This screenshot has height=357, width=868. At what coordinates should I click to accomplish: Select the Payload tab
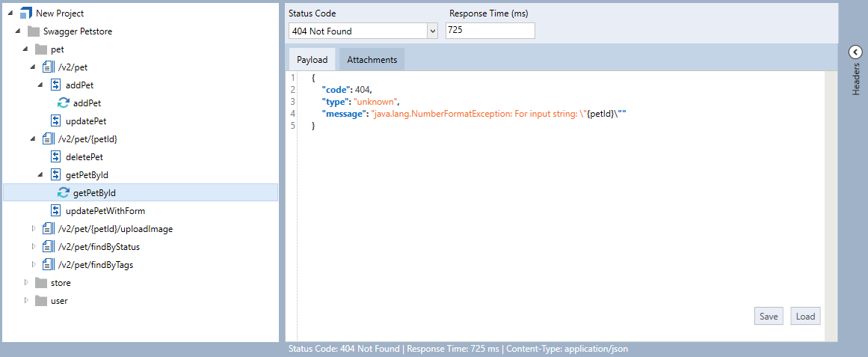312,60
